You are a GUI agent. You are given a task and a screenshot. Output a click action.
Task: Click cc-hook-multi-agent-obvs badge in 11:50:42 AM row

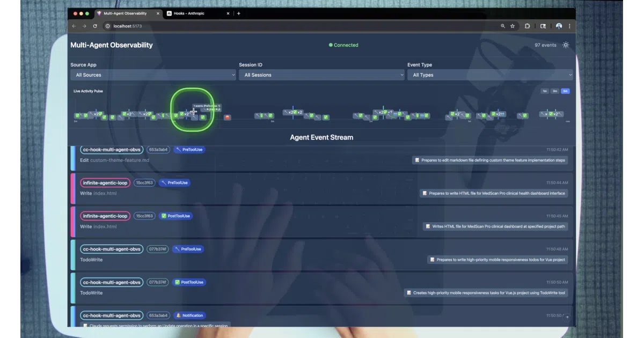(112, 150)
